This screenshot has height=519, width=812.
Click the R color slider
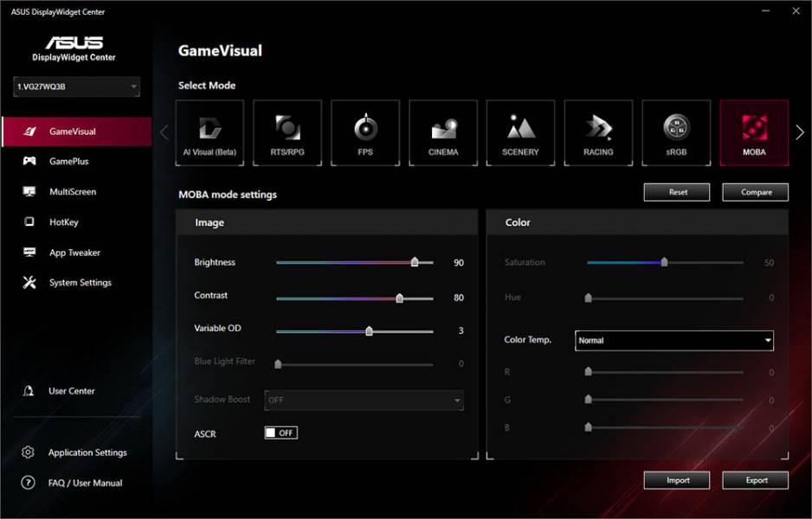[665, 372]
